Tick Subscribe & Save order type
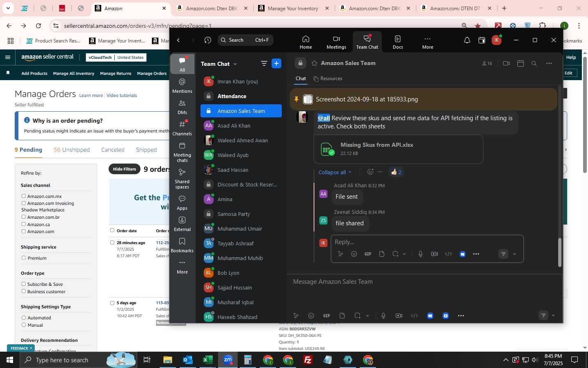 24,284
